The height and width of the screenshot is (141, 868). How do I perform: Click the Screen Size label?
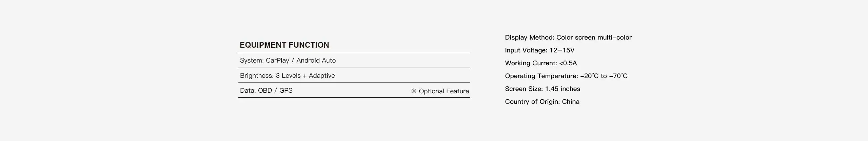click(x=524, y=89)
